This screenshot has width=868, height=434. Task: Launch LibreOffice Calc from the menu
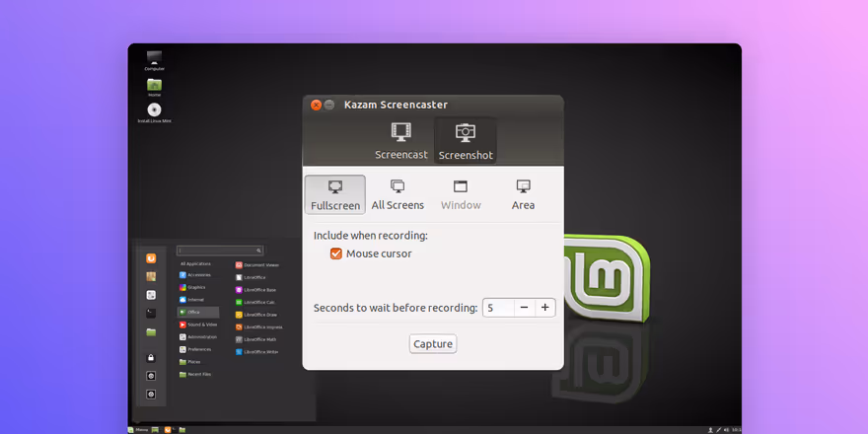255,302
